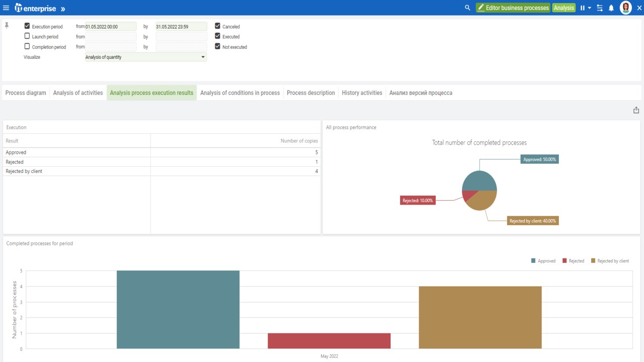Click the Execution period from date field

[111, 27]
